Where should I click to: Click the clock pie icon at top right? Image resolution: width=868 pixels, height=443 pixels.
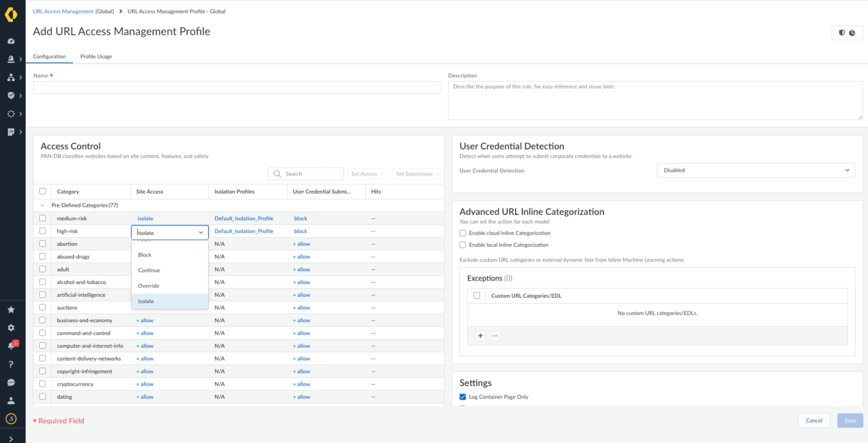[852, 33]
